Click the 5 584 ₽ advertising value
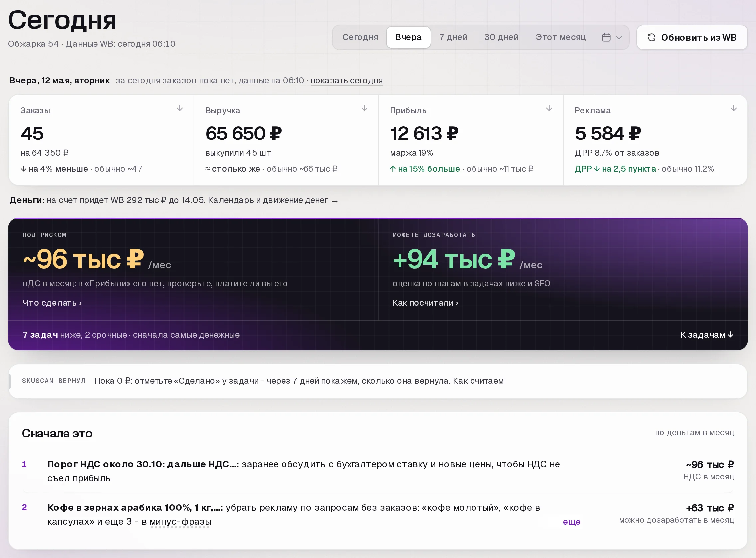 tap(608, 133)
